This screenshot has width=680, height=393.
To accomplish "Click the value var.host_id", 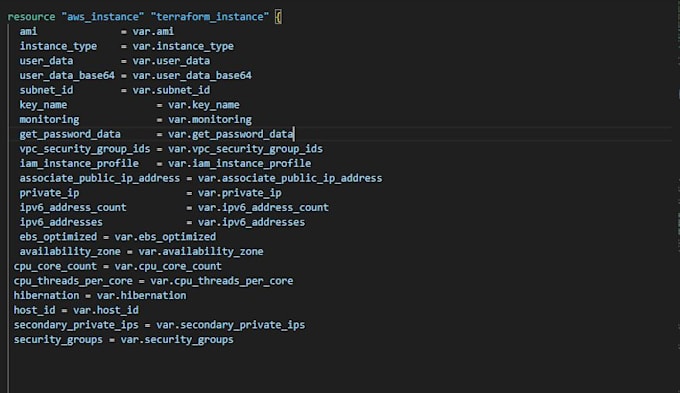I will (x=106, y=310).
